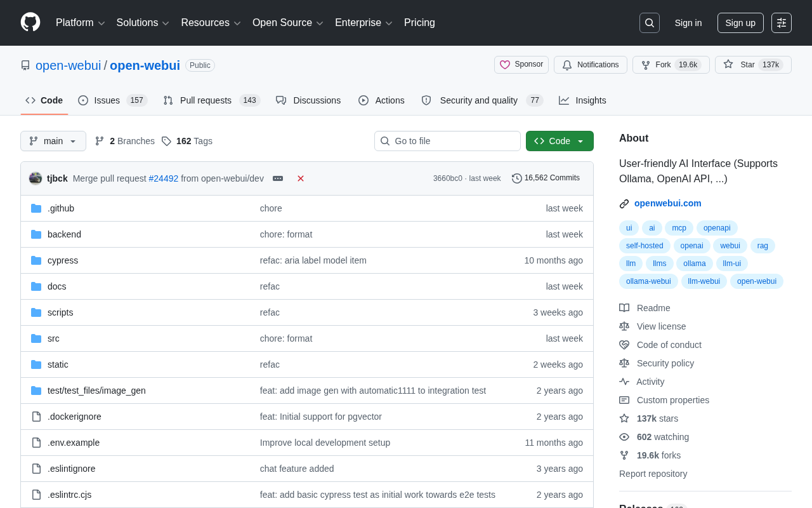Click the Report repository link
This screenshot has width=812, height=508.
(x=653, y=474)
